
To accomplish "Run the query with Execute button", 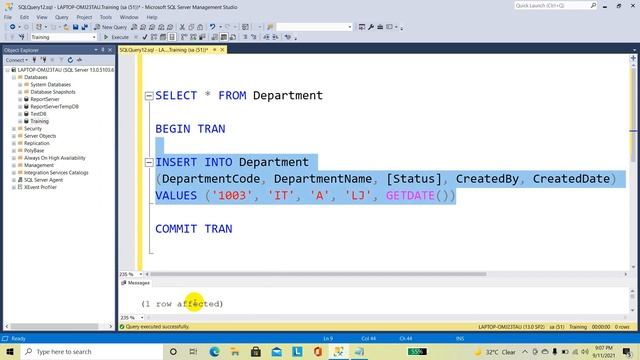I will [x=116, y=37].
